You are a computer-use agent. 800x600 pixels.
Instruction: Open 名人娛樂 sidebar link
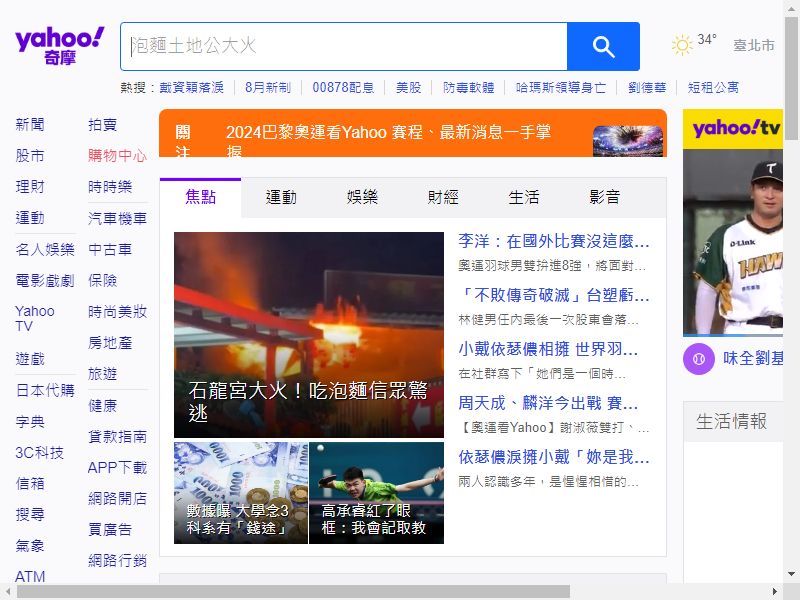point(45,249)
